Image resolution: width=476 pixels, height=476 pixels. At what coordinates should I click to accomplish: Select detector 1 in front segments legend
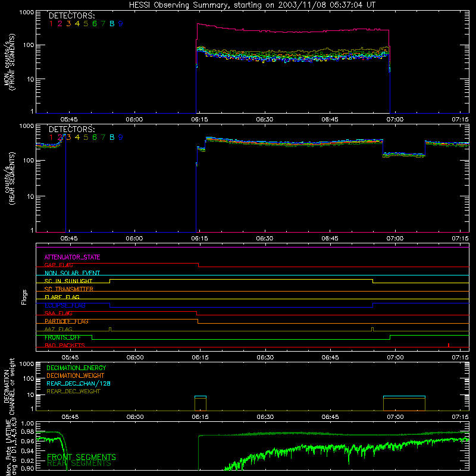[51, 24]
